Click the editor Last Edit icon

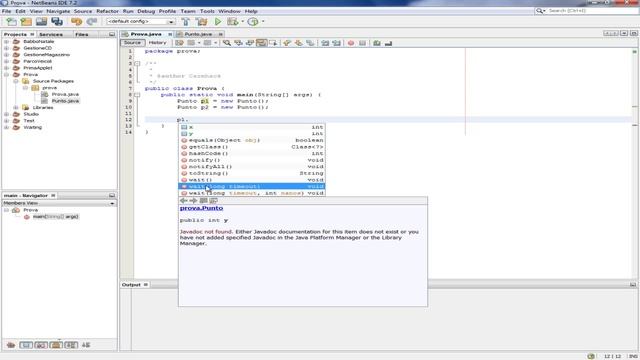179,43
